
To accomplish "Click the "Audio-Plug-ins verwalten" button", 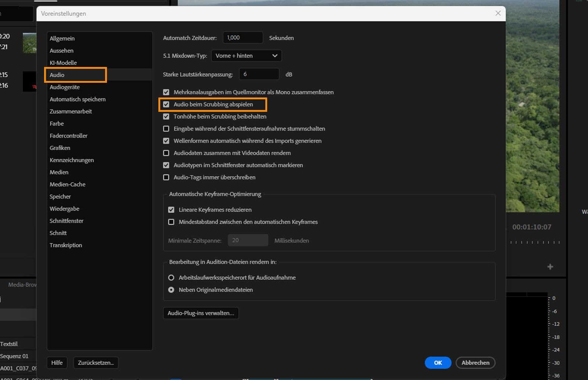I will click(x=201, y=313).
